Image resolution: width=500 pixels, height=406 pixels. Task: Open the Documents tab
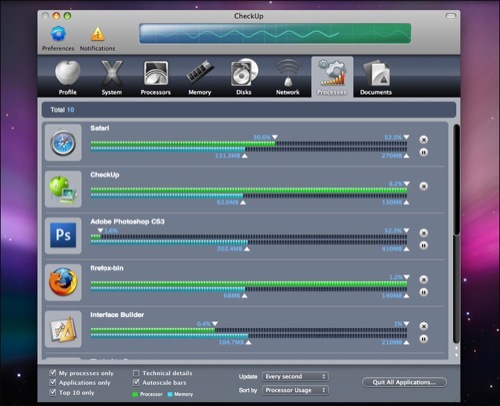pos(376,77)
